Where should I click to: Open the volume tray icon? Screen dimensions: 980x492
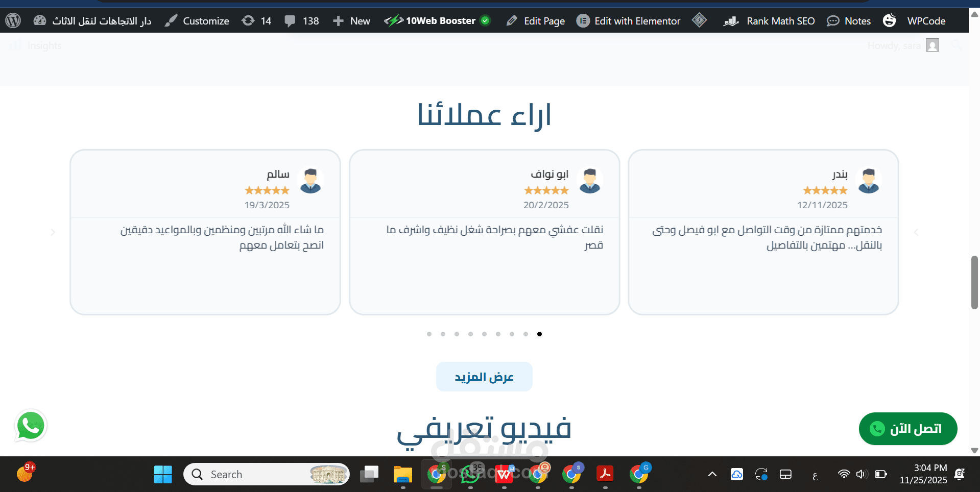click(862, 474)
